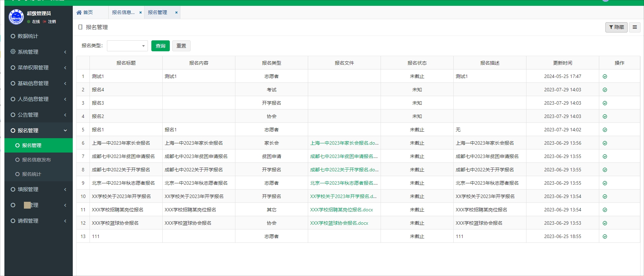Click the 查询 button

point(161,46)
